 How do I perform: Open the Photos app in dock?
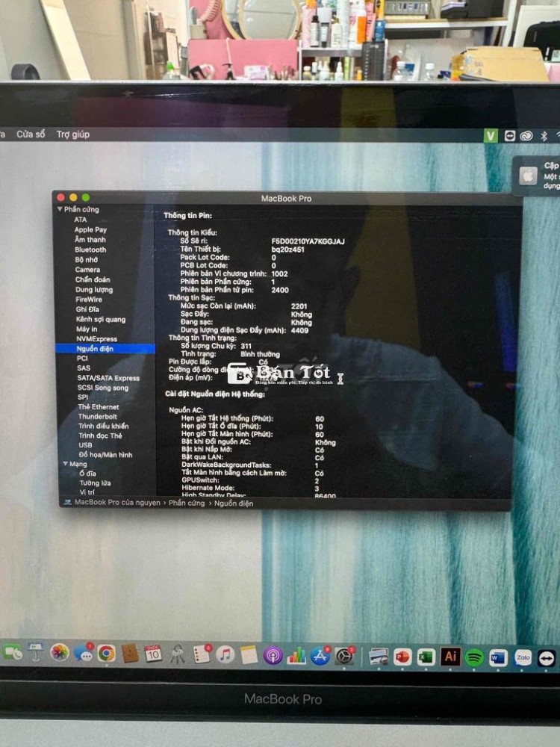(x=60, y=652)
